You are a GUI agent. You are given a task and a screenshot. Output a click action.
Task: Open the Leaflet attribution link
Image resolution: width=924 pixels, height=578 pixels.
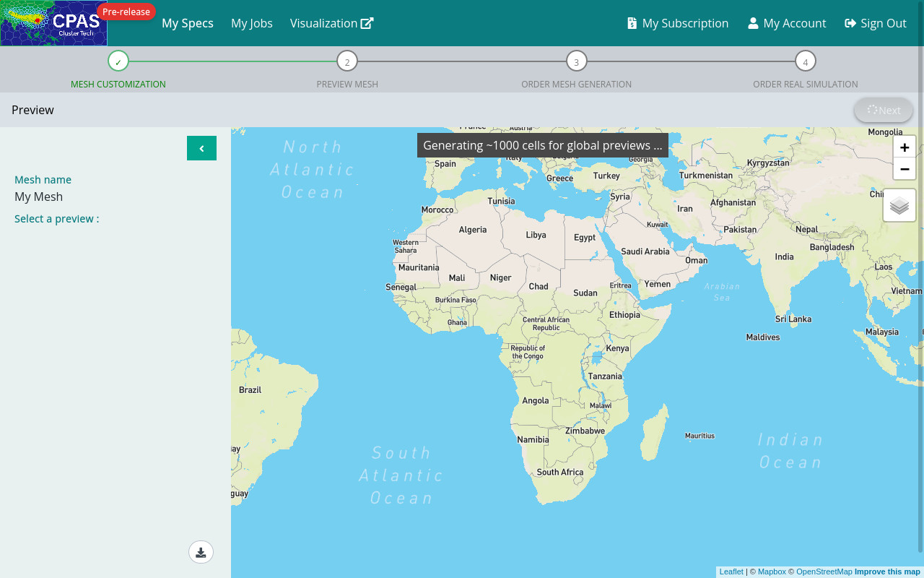coord(731,571)
